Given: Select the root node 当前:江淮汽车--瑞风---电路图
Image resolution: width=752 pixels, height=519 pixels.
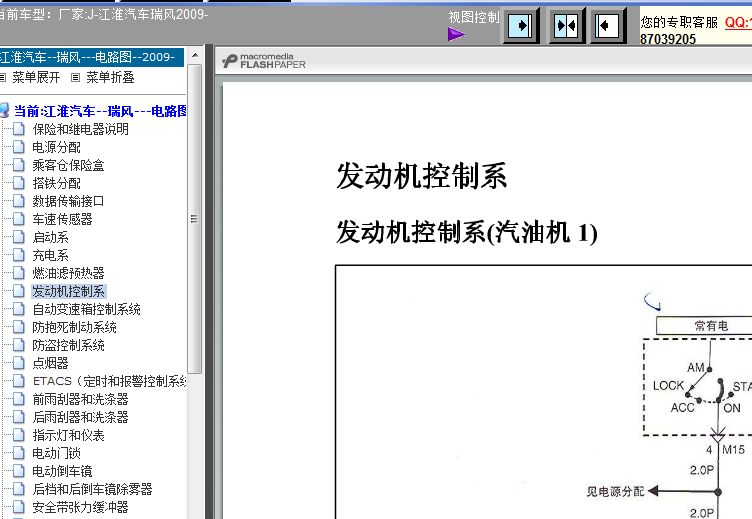Looking at the screenshot, I should [x=100, y=111].
